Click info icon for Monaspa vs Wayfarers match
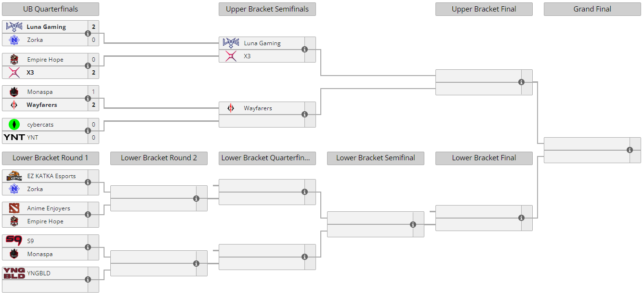 (x=88, y=98)
